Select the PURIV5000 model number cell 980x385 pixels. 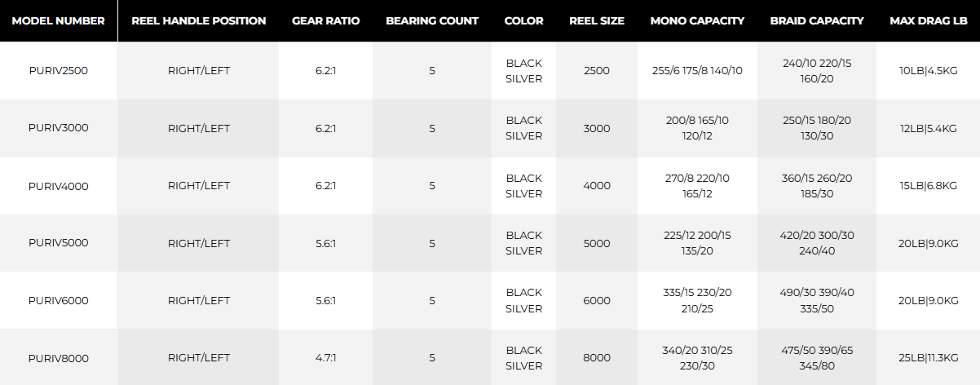[58, 243]
